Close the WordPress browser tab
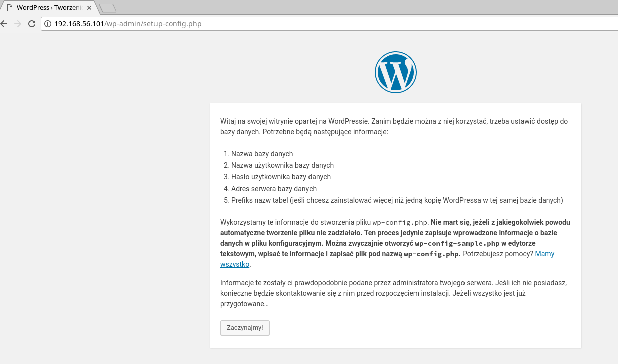 (89, 8)
